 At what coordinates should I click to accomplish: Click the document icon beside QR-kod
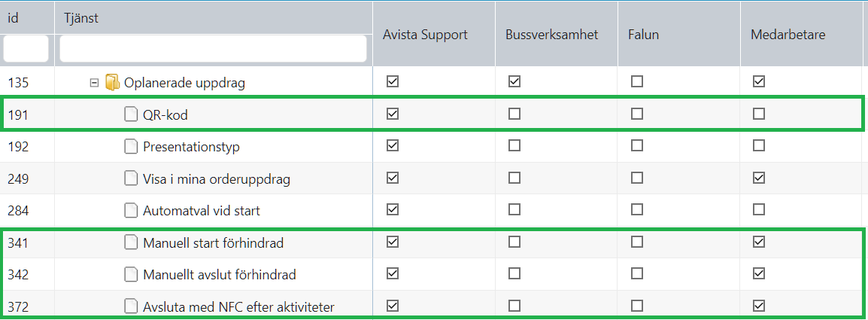point(131,114)
